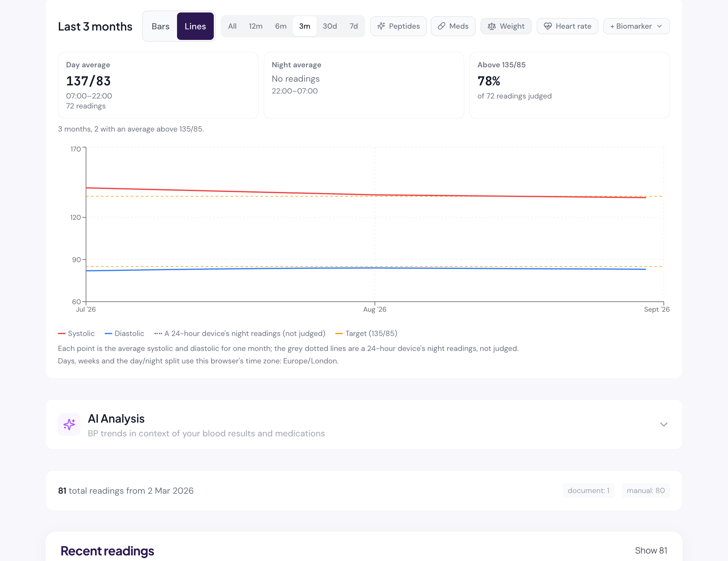The height and width of the screenshot is (561, 728).
Task: Toggle the Weight overlay
Action: coord(506,26)
